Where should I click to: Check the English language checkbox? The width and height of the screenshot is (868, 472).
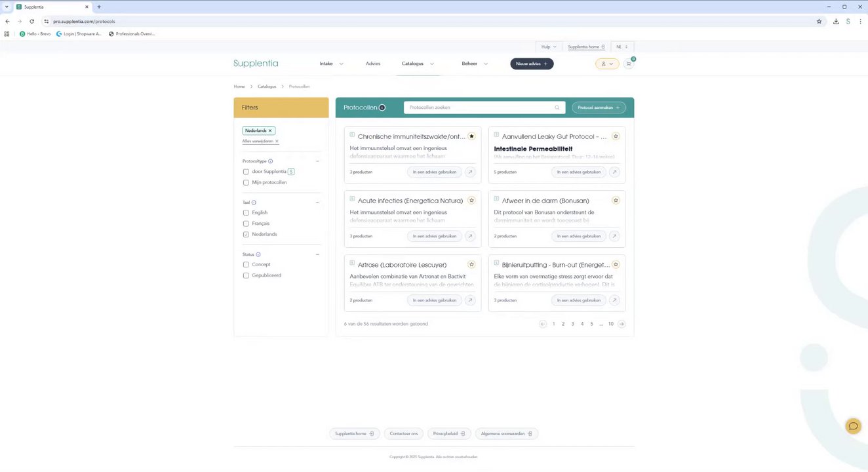tap(246, 212)
